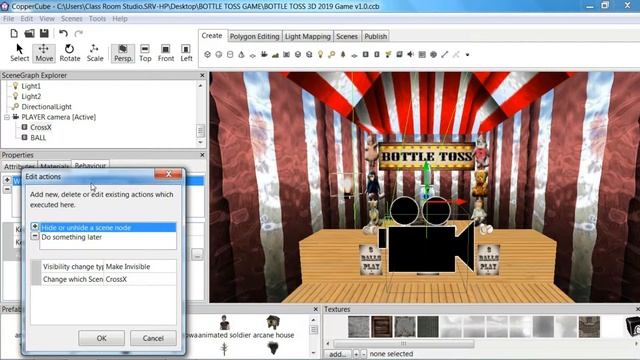Open the Scenes menu
This screenshot has height=360, width=640.
tap(71, 19)
